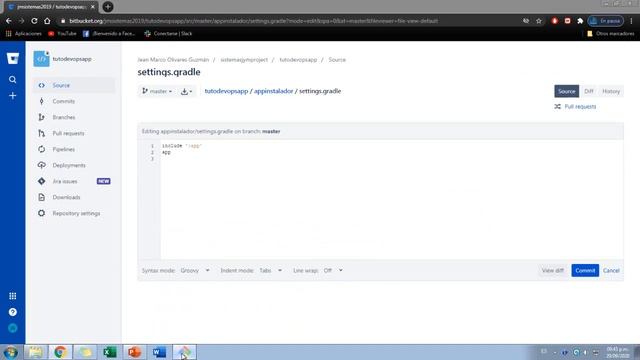Click line 1 include ':app' code
The image size is (640, 360).
[x=182, y=146]
